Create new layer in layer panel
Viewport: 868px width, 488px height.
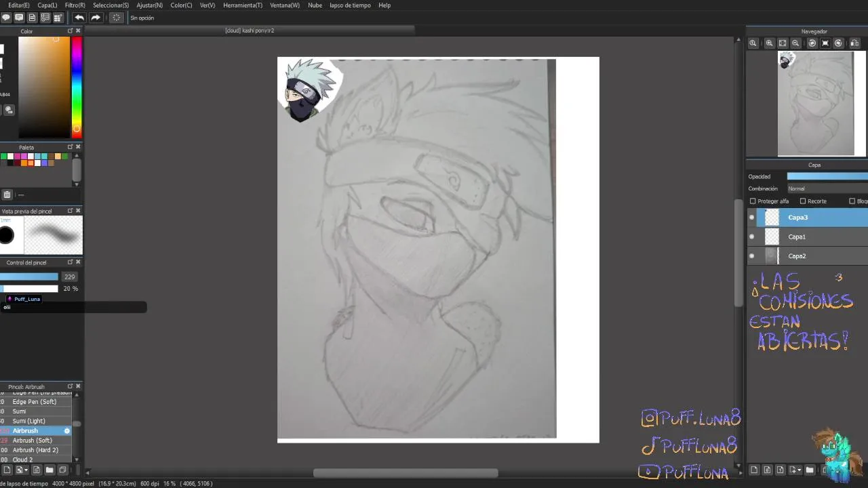tap(754, 470)
